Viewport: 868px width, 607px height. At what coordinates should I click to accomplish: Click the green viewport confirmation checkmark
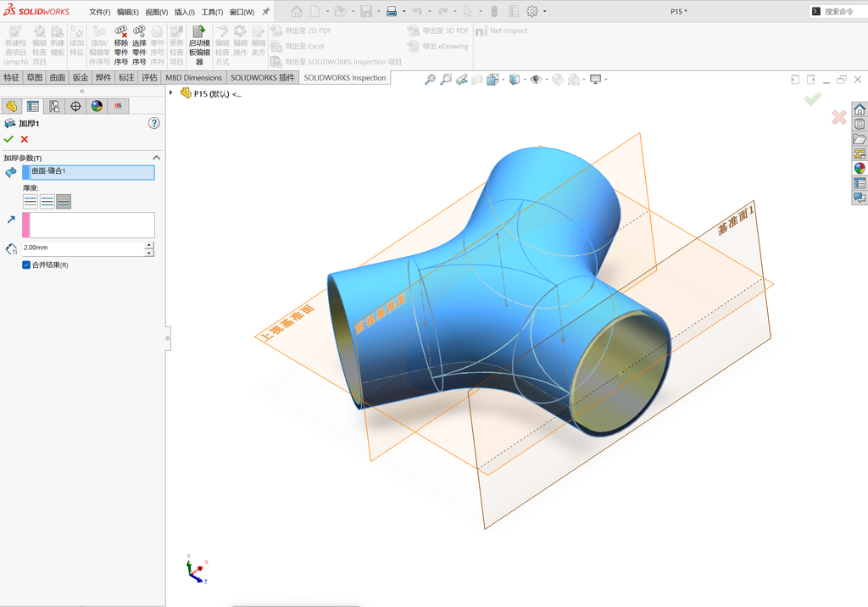pyautogui.click(x=813, y=99)
